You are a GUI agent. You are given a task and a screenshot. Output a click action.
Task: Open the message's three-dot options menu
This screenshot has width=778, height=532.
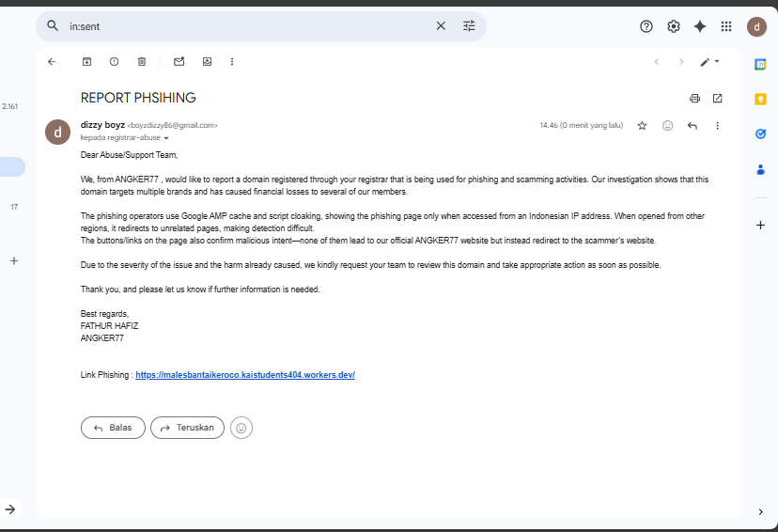(x=717, y=126)
